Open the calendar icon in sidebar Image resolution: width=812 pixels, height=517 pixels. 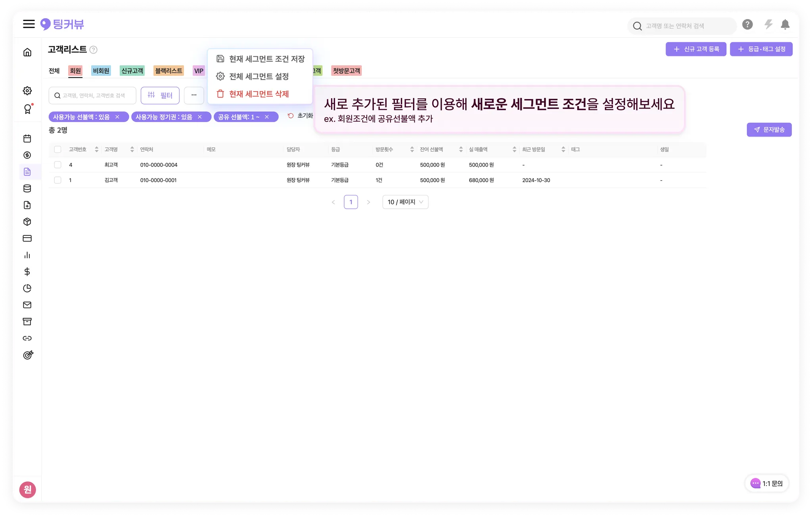coord(27,139)
